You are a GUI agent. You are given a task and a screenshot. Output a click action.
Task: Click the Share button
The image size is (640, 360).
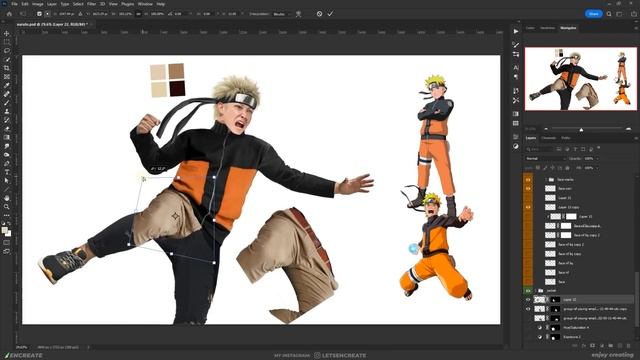593,14
